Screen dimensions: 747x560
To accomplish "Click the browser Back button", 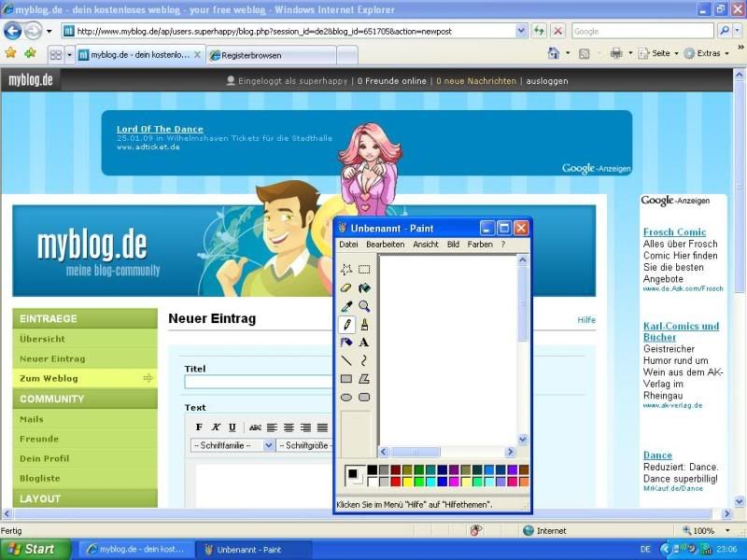I will (13, 32).
